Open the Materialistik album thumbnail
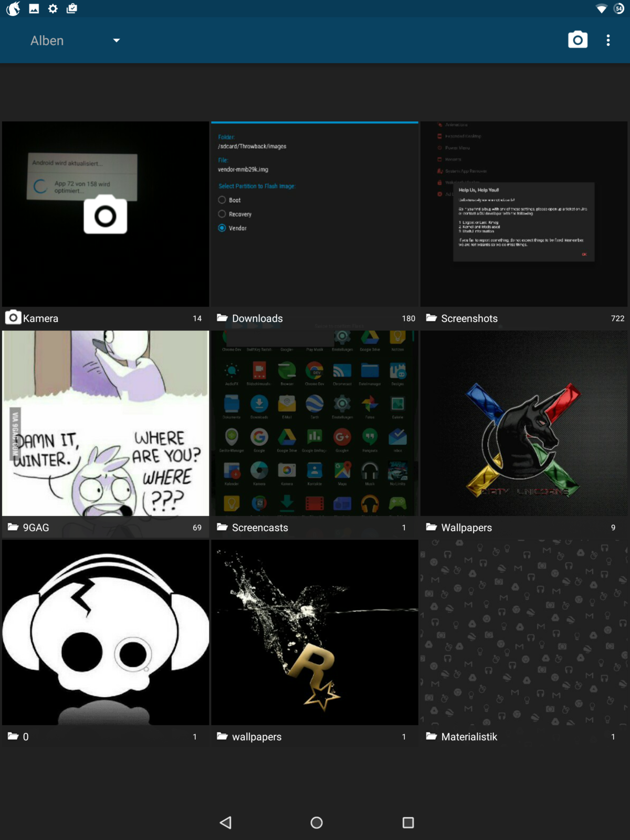 point(523,632)
